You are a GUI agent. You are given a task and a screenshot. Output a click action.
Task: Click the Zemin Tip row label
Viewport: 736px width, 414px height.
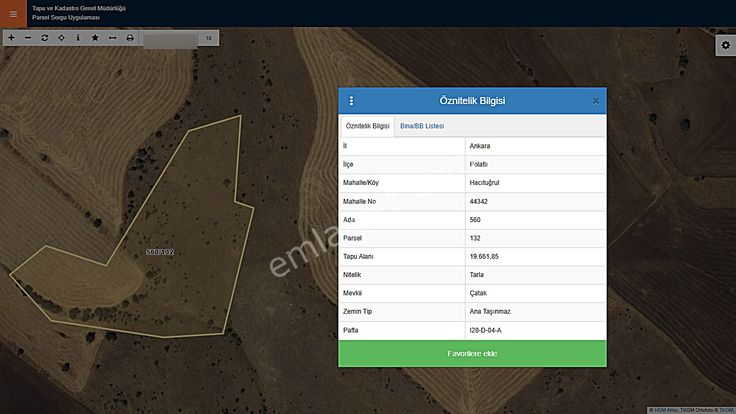pyautogui.click(x=357, y=311)
